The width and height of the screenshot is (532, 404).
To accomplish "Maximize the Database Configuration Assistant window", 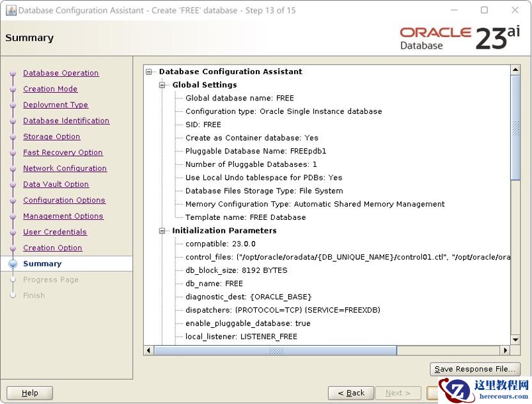I will [x=484, y=10].
